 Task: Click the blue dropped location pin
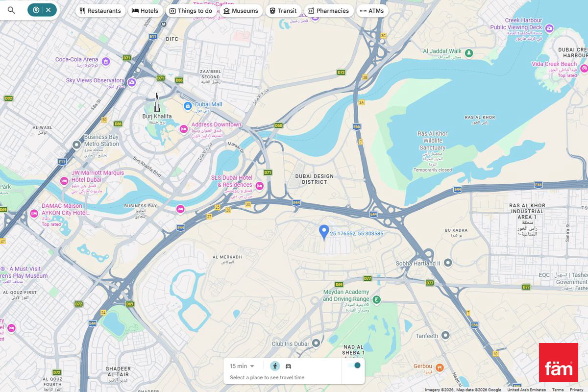[323, 232]
